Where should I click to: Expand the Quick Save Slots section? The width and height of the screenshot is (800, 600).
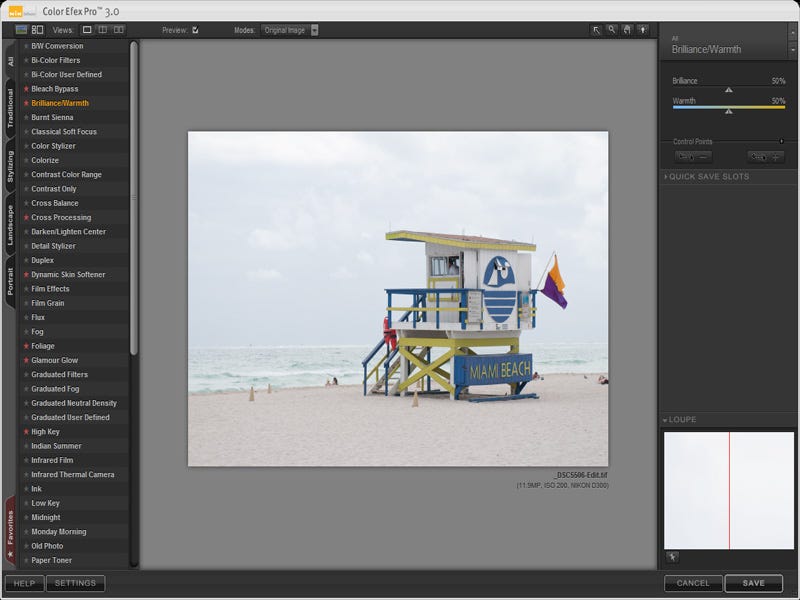coord(707,177)
